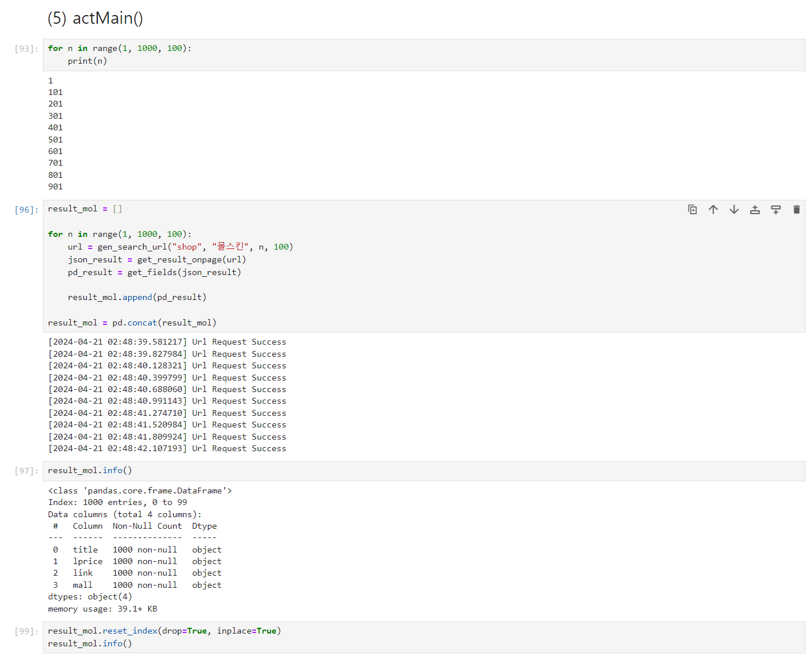Screen dimensions: 812x655
Task: Click the log line timestamped 02:48:39.827984
Action: point(167,354)
